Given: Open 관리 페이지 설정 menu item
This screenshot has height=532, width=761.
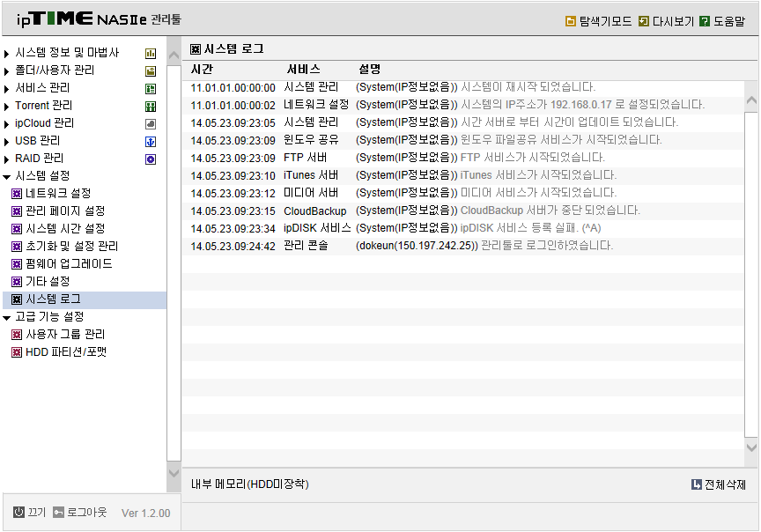Looking at the screenshot, I should pyautogui.click(x=65, y=211).
